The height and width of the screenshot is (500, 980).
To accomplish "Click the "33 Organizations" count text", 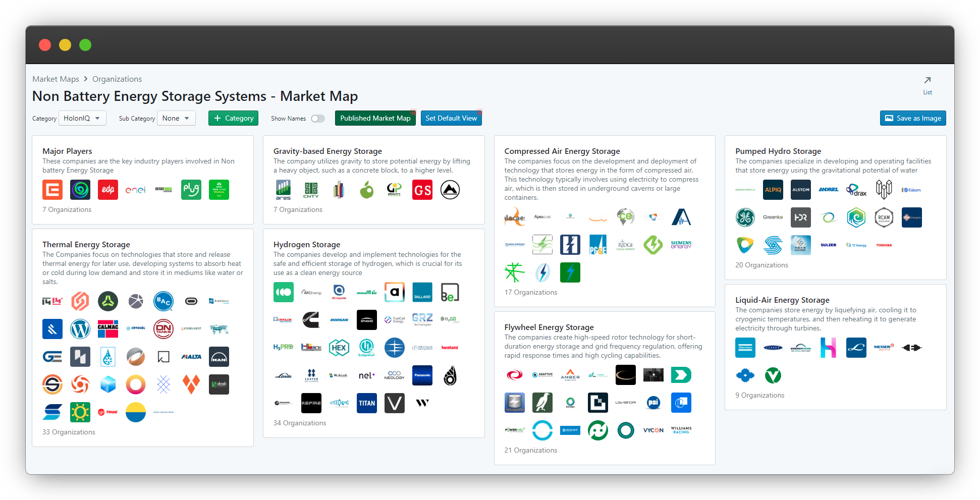I will 69,432.
